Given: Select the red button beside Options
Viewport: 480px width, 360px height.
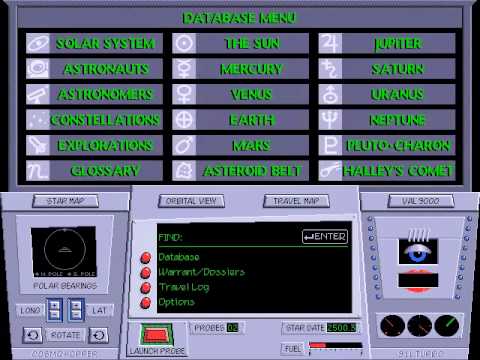Looking at the screenshot, I should (145, 303).
